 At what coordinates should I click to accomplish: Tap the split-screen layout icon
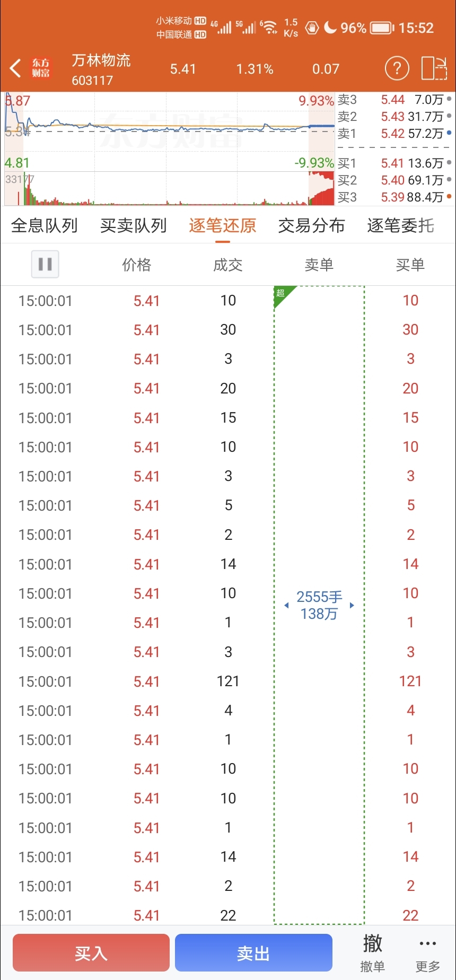click(434, 68)
